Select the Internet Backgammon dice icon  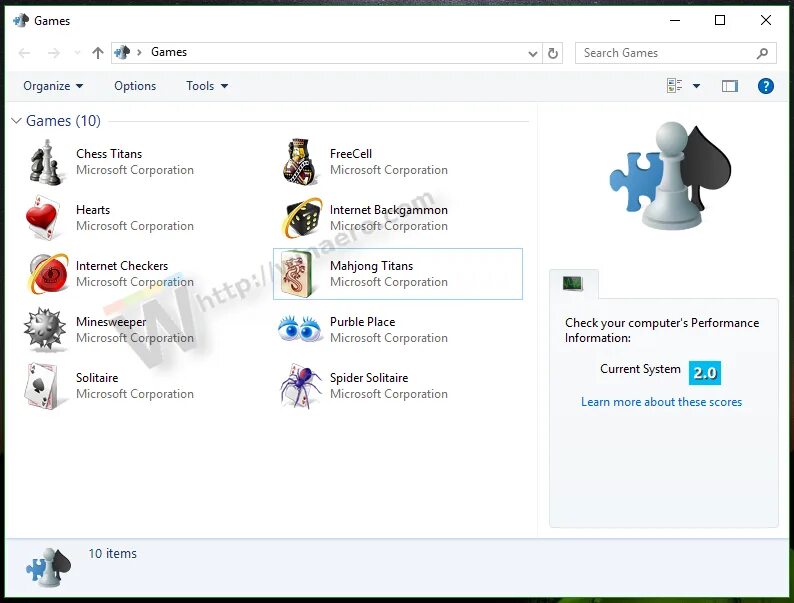[302, 218]
